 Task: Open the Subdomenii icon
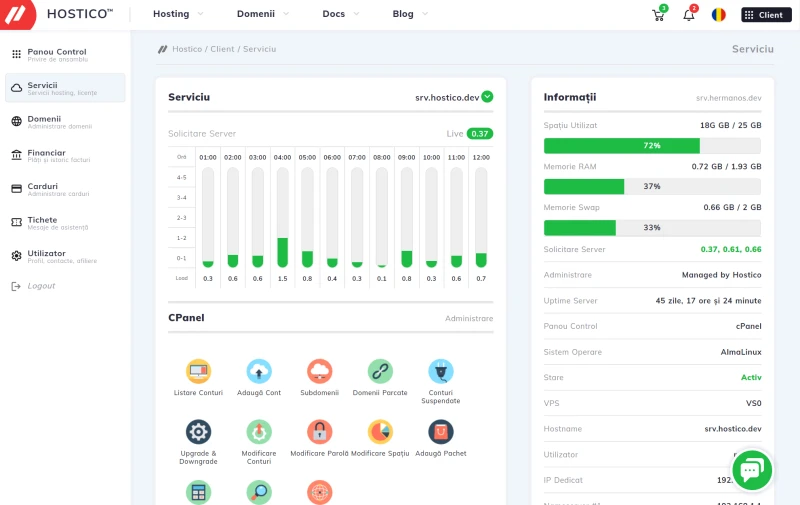[x=319, y=371]
